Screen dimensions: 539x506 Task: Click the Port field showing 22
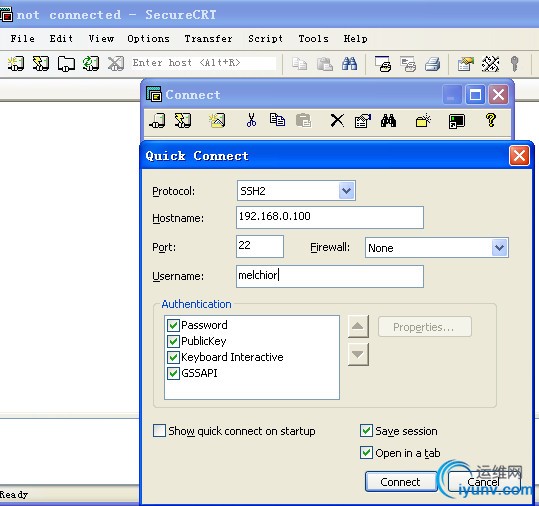(260, 246)
